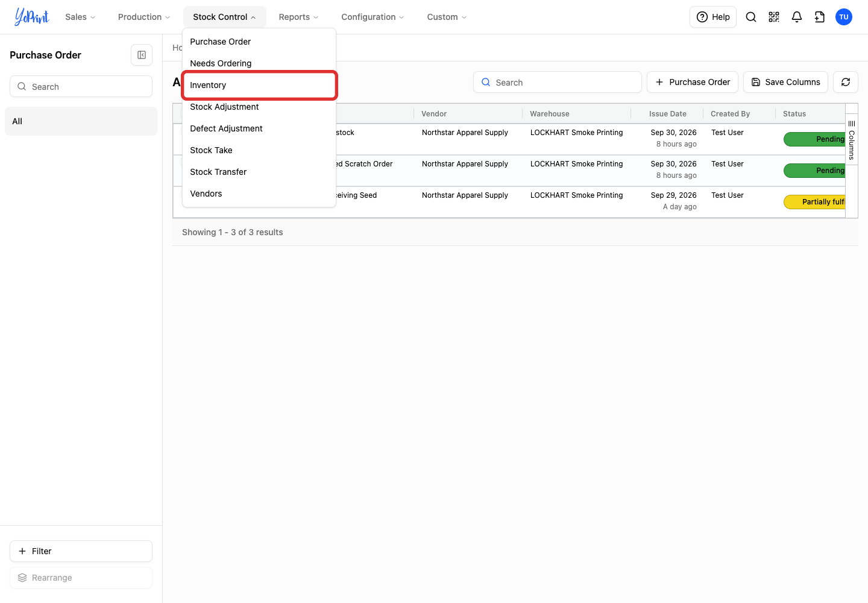Select the All view in sidebar
This screenshot has height=603, width=868.
click(81, 121)
